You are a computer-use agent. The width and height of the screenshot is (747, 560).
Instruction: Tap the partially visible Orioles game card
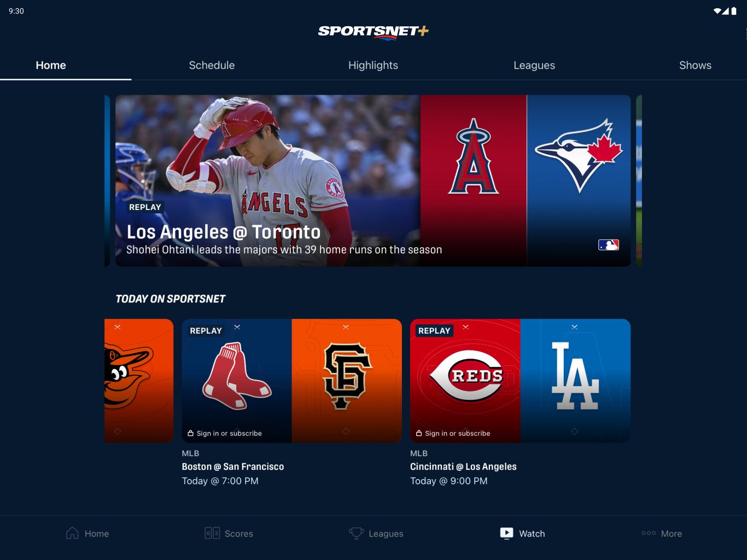point(139,381)
